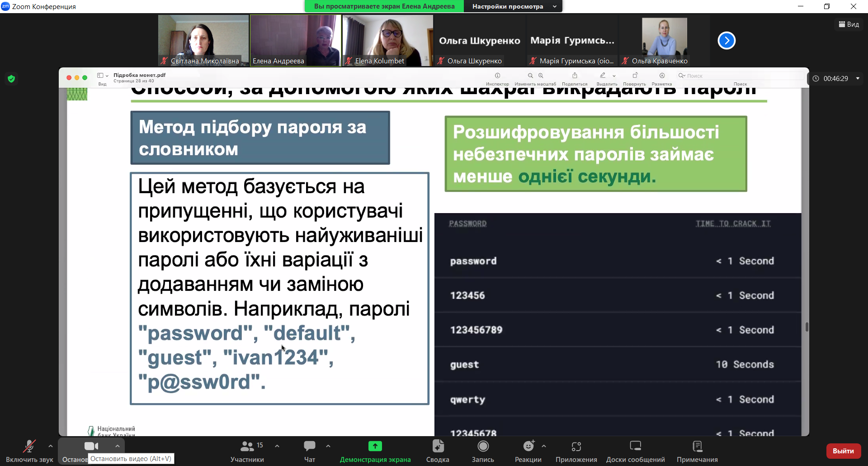Viewport: 868px width, 466px height.
Task: Show the Разметка markup toolbar
Action: 662,76
